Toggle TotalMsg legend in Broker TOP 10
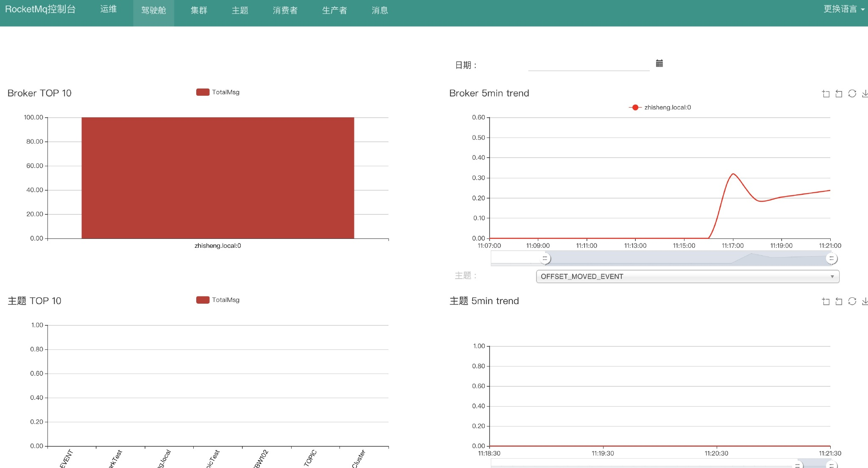This screenshot has height=468, width=868. [218, 92]
